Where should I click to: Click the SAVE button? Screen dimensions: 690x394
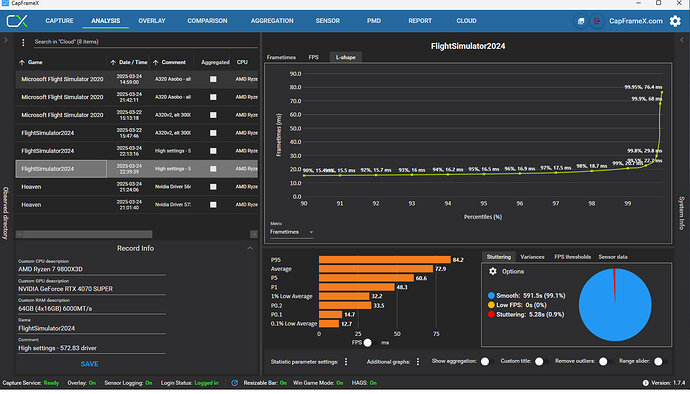point(89,364)
